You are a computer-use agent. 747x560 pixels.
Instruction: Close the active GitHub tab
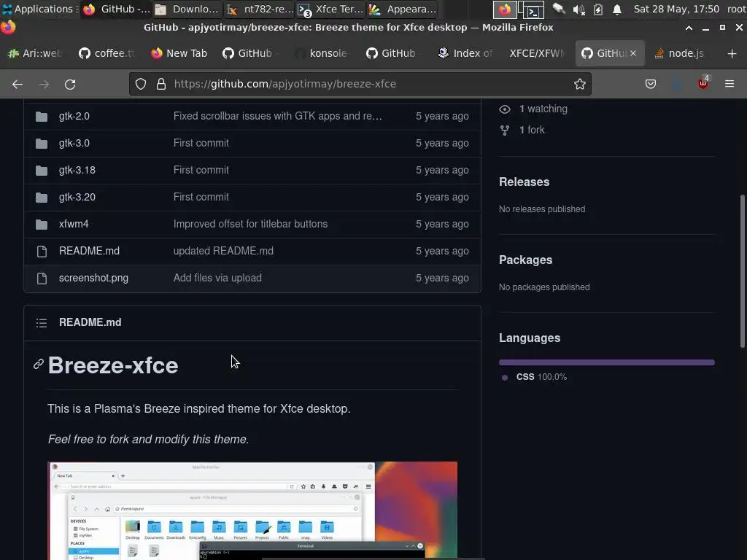(633, 53)
